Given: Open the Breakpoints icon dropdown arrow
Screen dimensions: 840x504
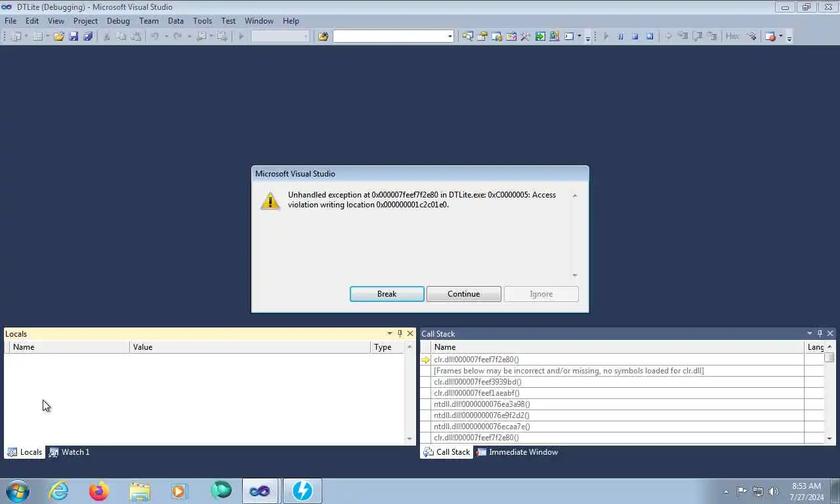Looking at the screenshot, I should (x=780, y=36).
